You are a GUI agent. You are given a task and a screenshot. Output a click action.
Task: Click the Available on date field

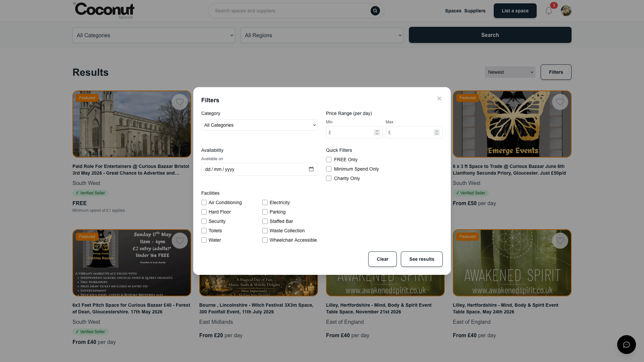[x=260, y=169]
